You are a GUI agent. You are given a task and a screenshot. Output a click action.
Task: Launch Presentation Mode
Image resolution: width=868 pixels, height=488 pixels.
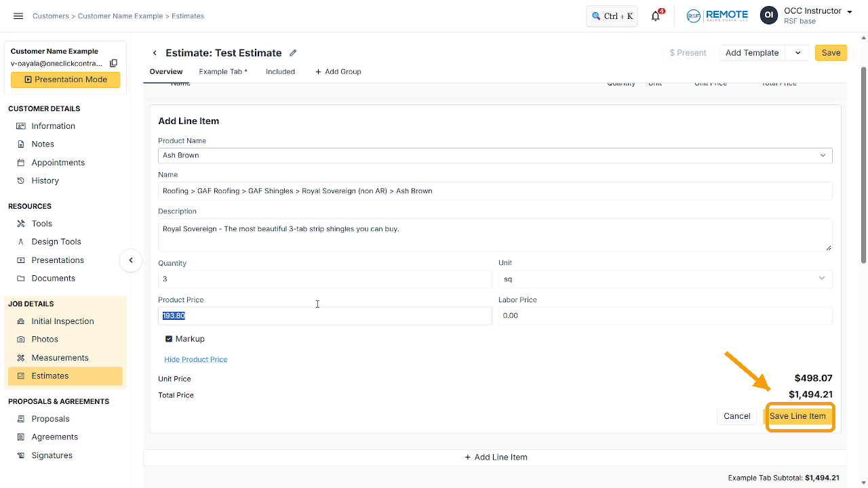65,79
